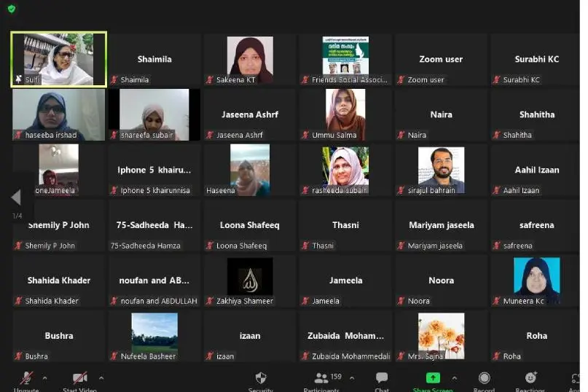Select the highlighted Sulfi video tile

[x=59, y=59]
